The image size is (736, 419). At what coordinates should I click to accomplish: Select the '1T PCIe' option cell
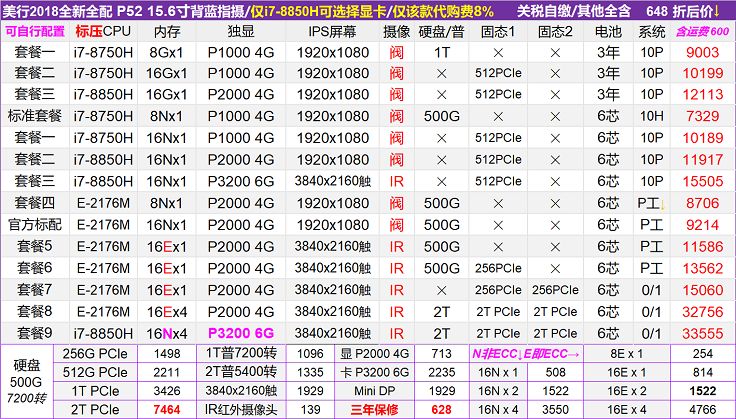pyautogui.click(x=95, y=391)
